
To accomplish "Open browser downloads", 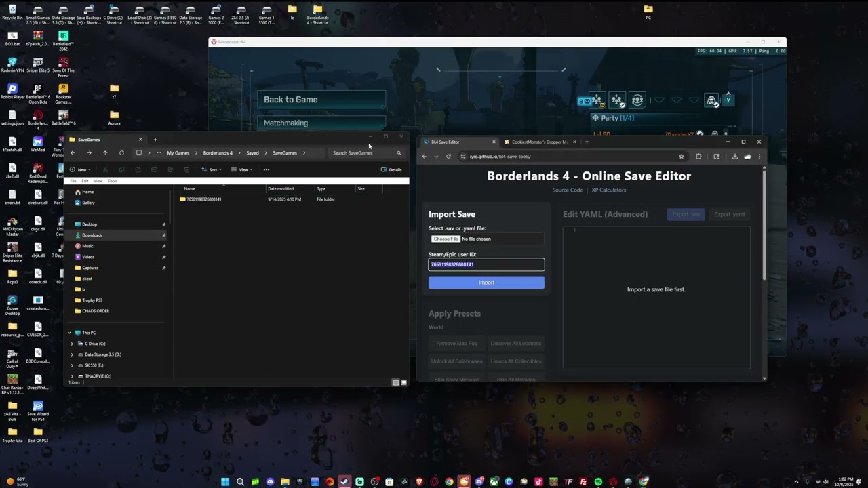I will click(x=734, y=156).
